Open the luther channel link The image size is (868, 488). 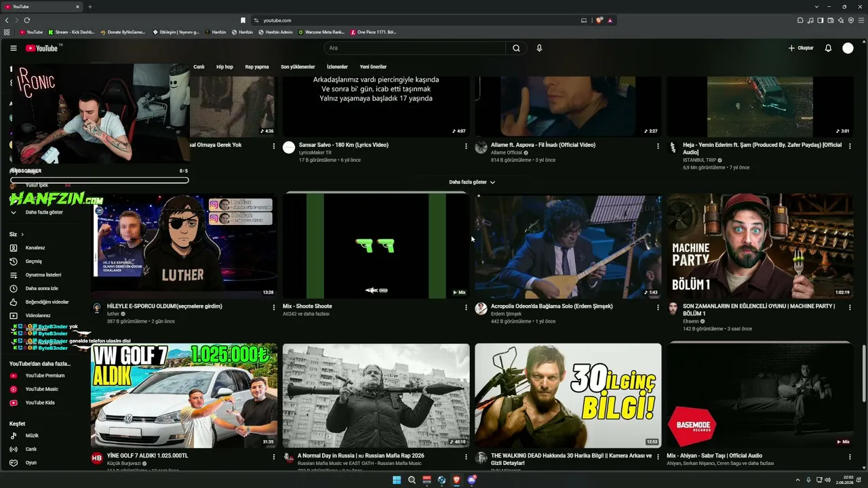113,314
